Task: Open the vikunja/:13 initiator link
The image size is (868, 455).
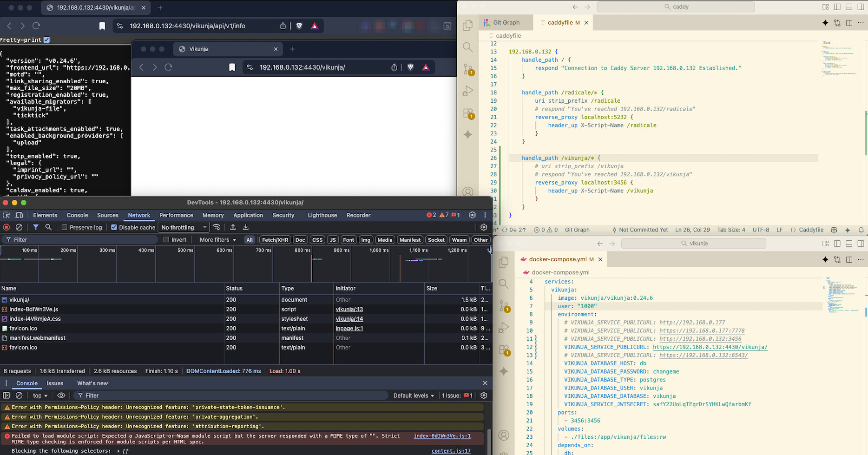Action: 349,309
